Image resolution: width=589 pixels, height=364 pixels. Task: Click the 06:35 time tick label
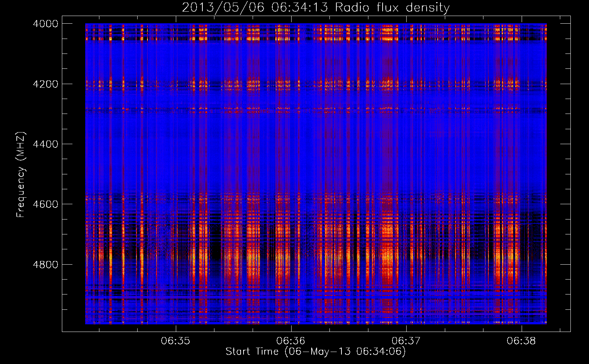[x=175, y=341]
